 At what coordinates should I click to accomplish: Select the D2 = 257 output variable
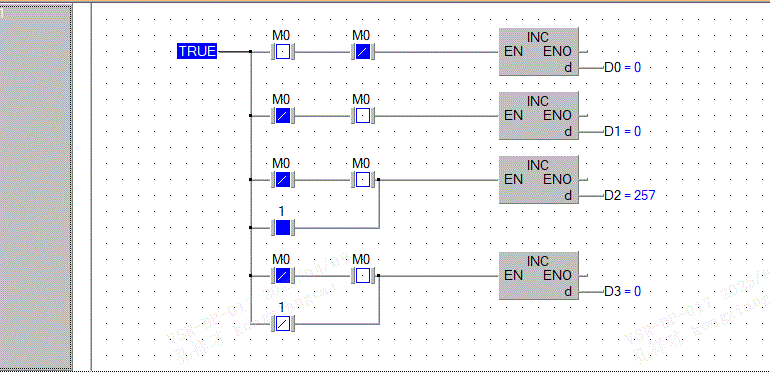coord(629,195)
